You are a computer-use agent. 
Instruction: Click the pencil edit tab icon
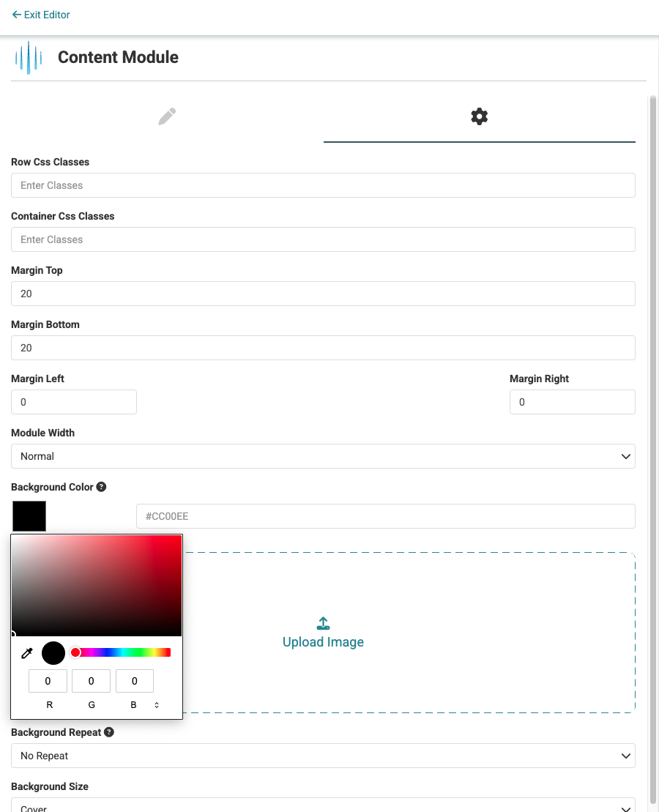pyautogui.click(x=167, y=116)
